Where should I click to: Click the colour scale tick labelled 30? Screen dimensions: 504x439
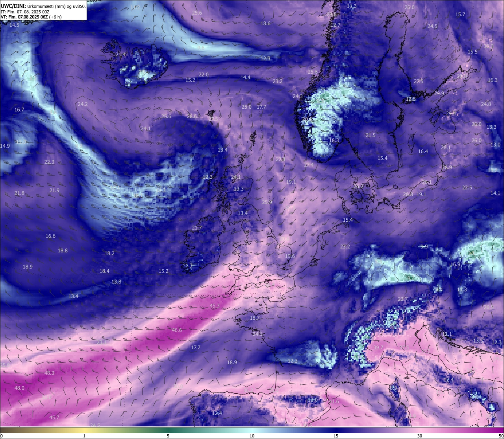click(x=420, y=436)
